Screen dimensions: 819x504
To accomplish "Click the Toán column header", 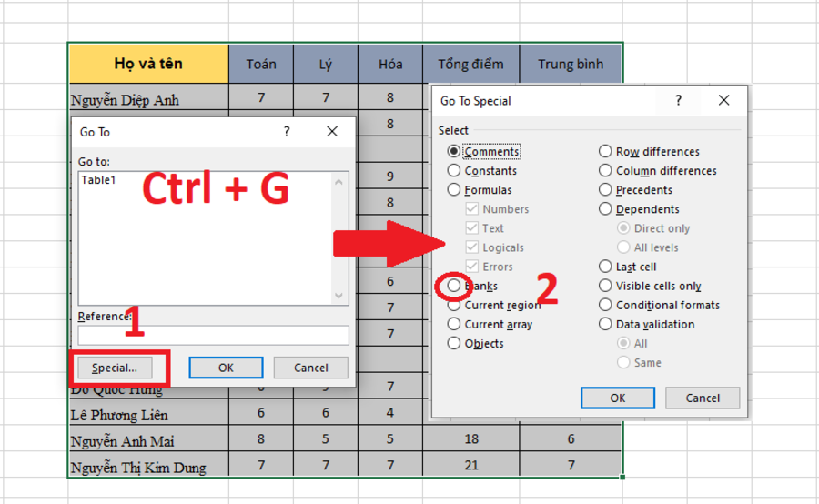I will [261, 64].
